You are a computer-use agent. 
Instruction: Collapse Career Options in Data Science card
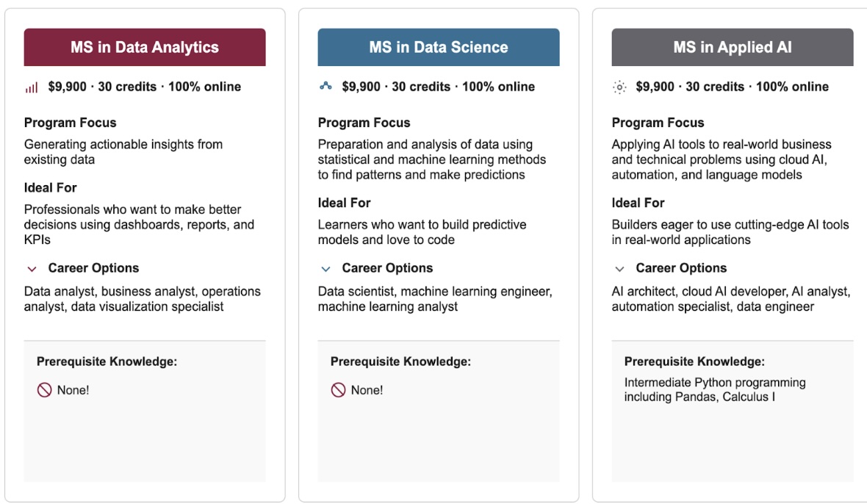coord(325,269)
